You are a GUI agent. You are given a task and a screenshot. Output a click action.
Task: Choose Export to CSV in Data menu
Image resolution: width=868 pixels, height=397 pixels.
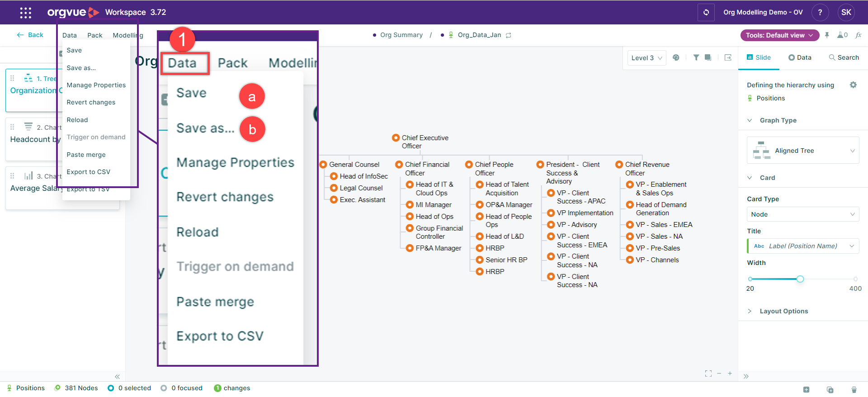[88, 172]
